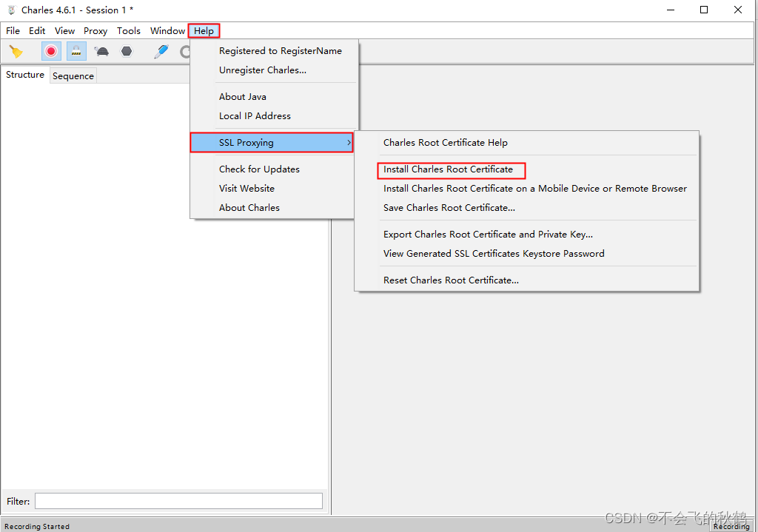Select About Java menu item
The image size is (758, 532).
coord(274,97)
